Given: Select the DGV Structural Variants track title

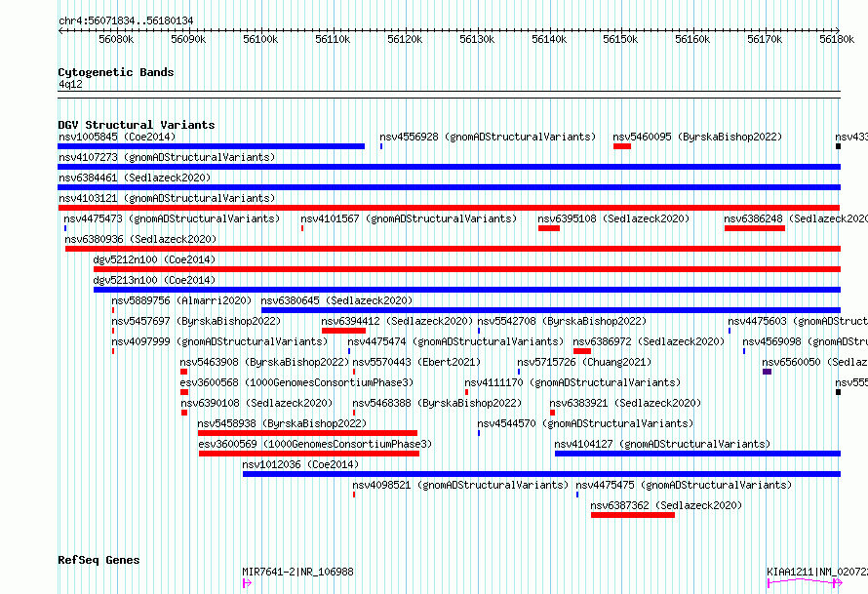Looking at the screenshot, I should pos(137,125).
